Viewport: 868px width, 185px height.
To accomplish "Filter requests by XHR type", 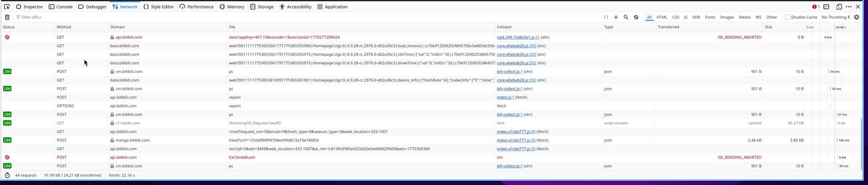I will point(696,17).
